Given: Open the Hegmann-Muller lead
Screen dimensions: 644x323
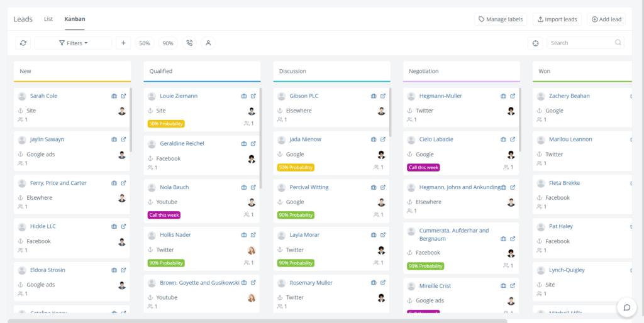Looking at the screenshot, I should 441,96.
